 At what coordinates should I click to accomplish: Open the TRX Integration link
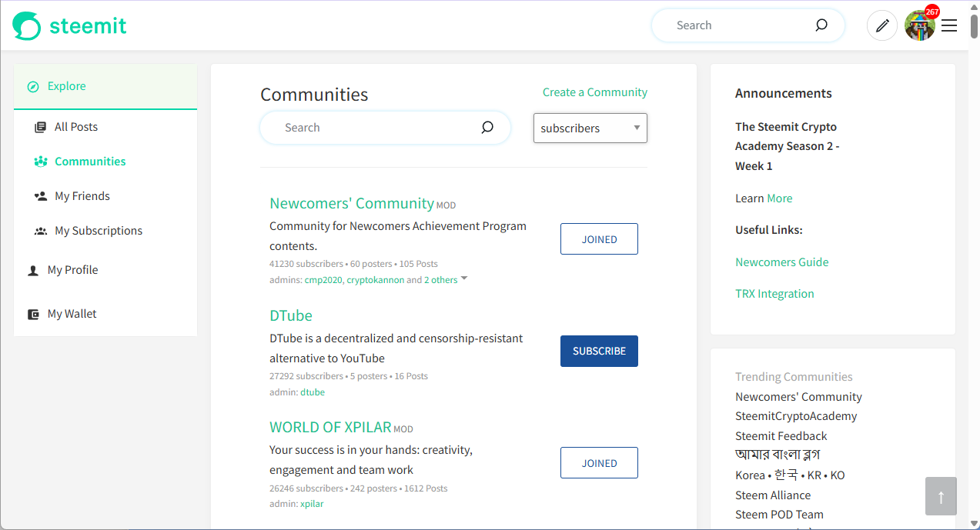coord(774,294)
